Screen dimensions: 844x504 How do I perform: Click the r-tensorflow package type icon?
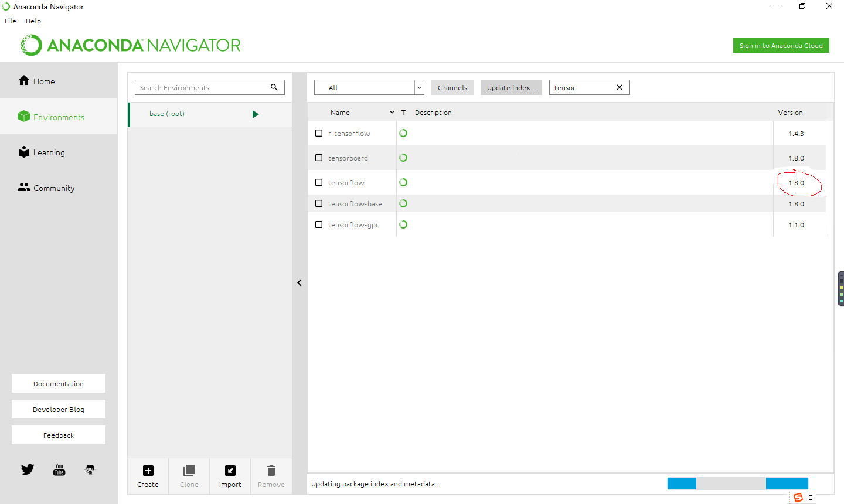403,133
